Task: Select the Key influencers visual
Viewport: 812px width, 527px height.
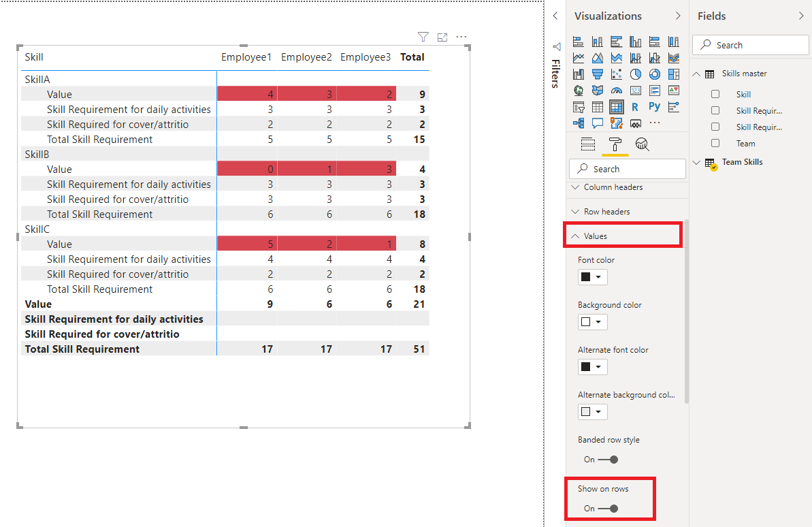Action: [674, 107]
